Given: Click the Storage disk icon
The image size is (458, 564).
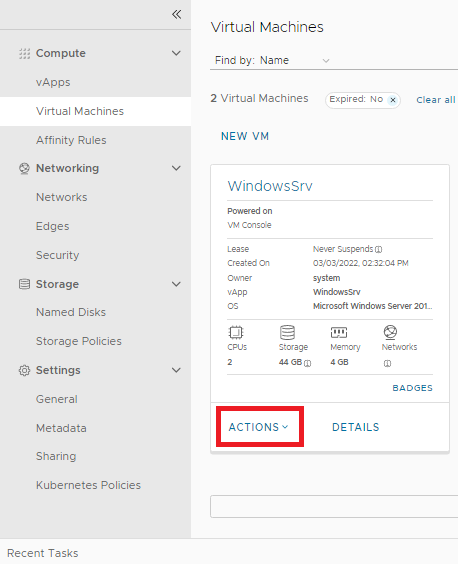Looking at the screenshot, I should (24, 284).
